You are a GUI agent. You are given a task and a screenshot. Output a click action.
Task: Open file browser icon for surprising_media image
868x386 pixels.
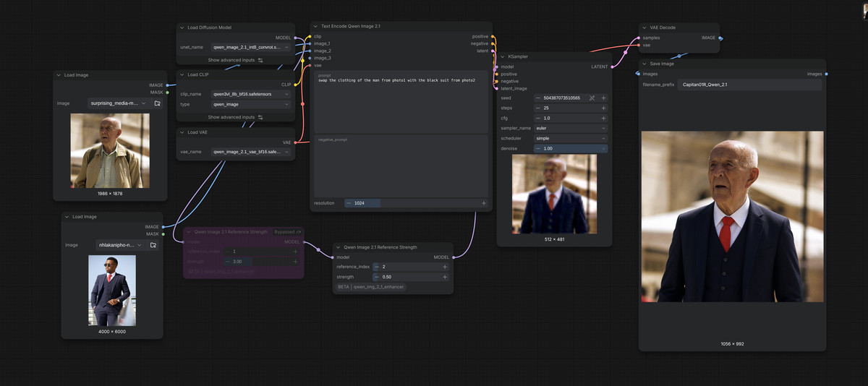coord(157,103)
